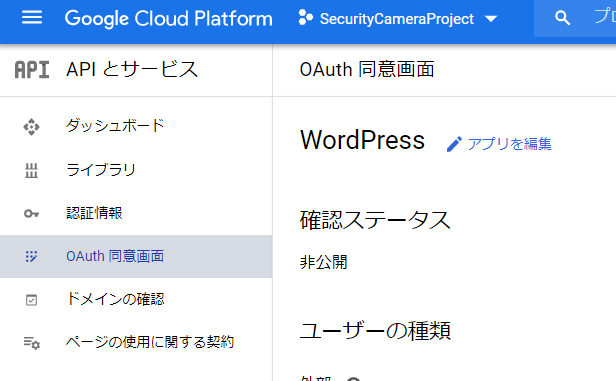Click the 非公開 status text
This screenshot has width=616, height=381.
(x=324, y=262)
